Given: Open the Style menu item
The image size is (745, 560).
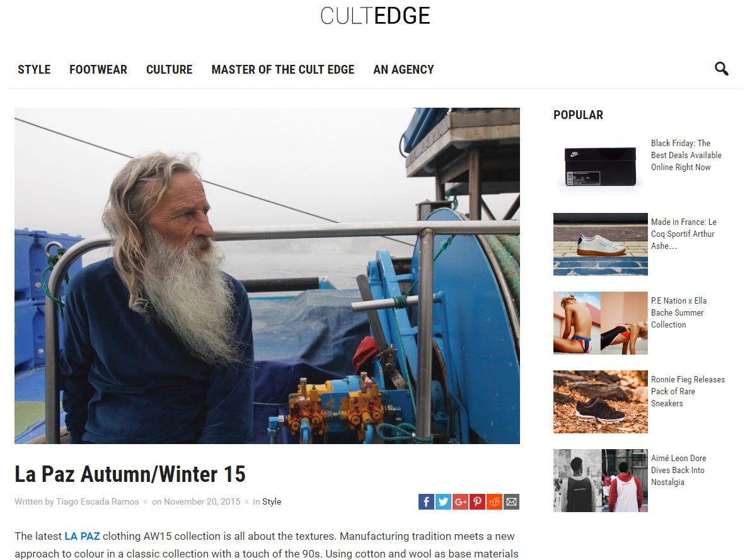Looking at the screenshot, I should tap(34, 69).
